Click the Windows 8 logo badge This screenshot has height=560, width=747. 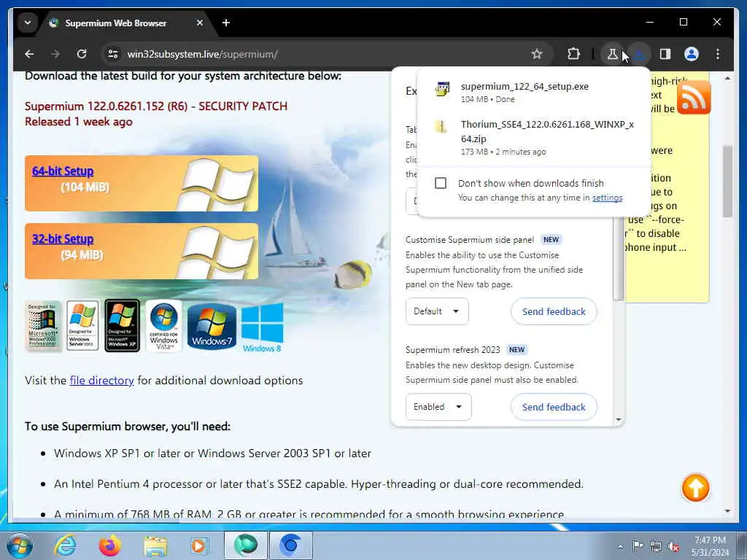click(x=262, y=329)
